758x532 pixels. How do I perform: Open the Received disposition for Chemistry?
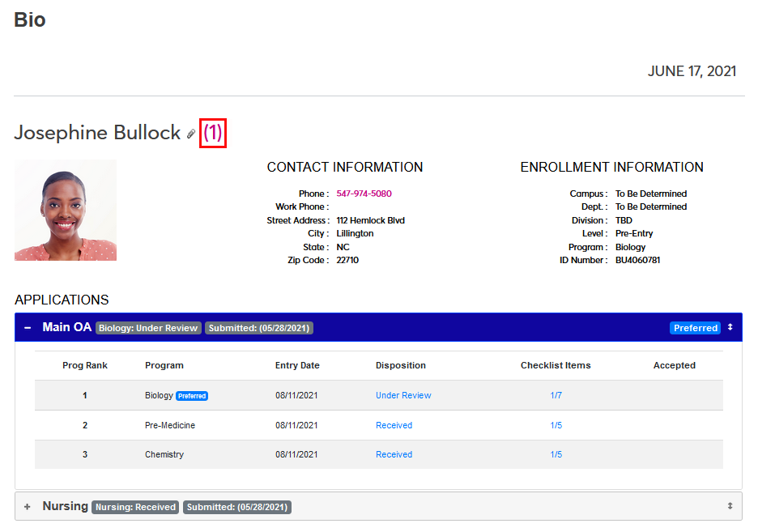click(x=394, y=454)
